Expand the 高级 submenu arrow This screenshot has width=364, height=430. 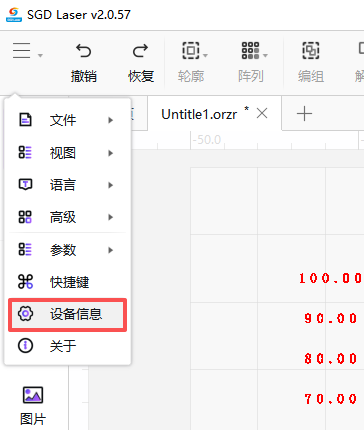tap(111, 217)
